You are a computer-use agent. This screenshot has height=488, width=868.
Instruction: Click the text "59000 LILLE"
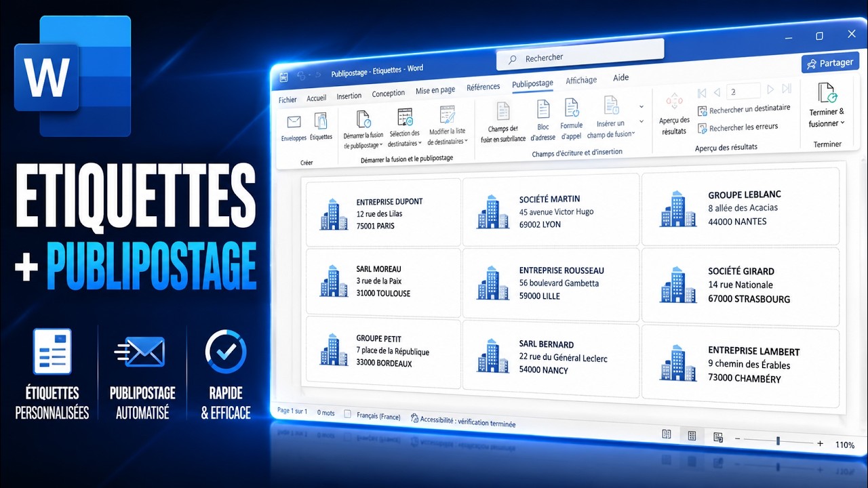point(540,296)
